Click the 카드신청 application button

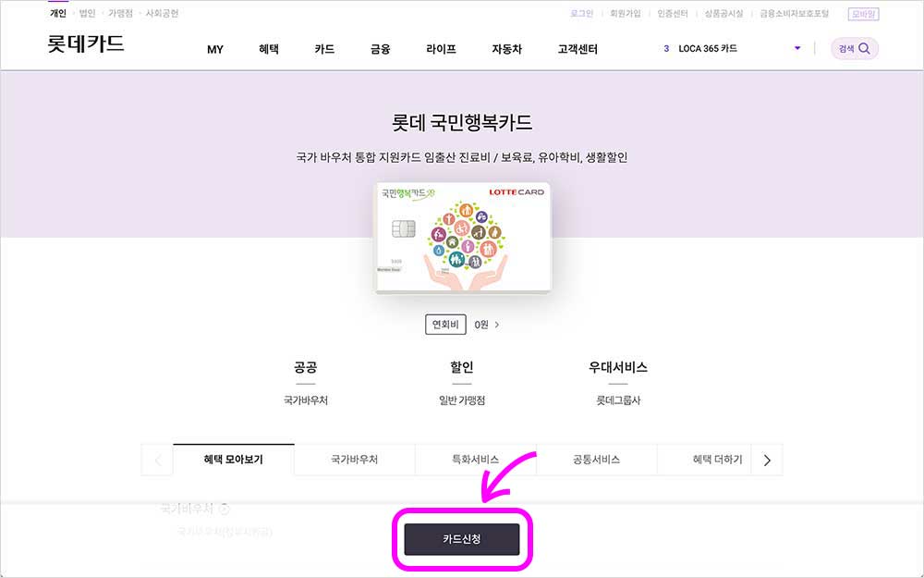pos(462,540)
